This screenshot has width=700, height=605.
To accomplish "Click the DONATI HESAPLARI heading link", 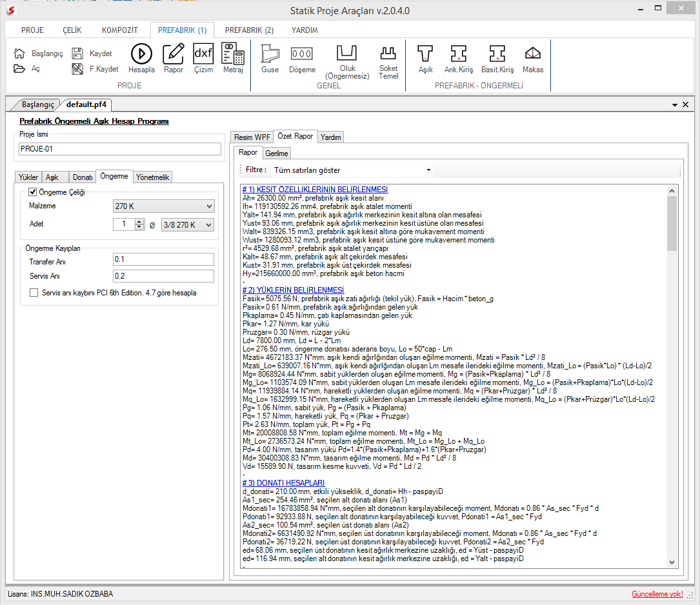I will [283, 482].
